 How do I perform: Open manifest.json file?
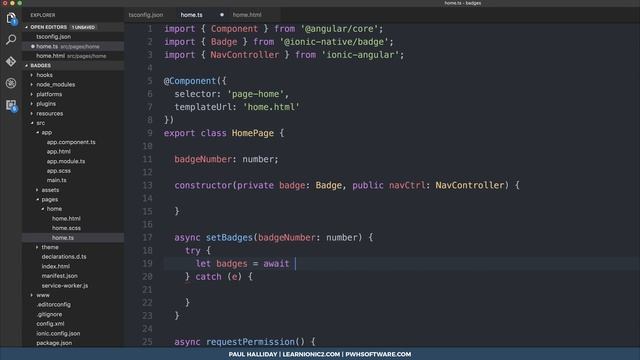point(59,276)
